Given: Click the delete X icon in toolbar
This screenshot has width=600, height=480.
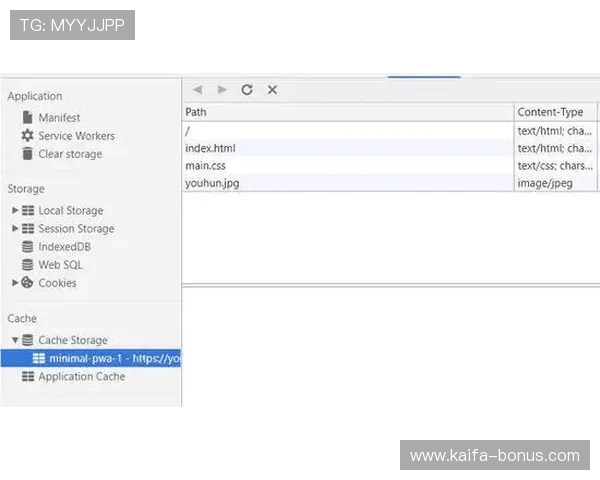Looking at the screenshot, I should click(x=272, y=90).
